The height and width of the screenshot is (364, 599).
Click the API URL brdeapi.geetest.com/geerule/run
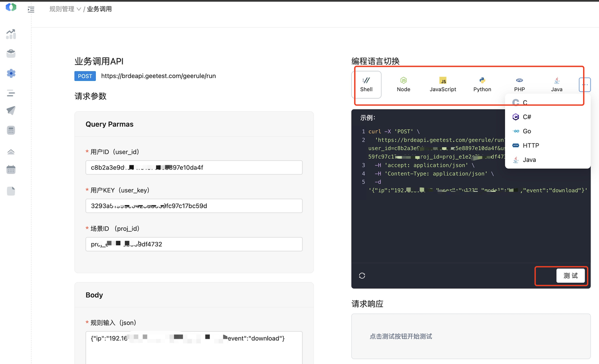click(158, 76)
